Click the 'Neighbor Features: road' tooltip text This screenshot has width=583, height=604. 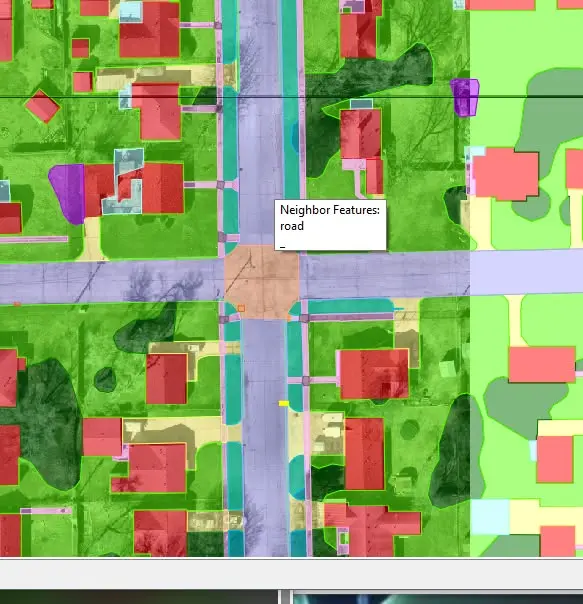(x=330, y=218)
